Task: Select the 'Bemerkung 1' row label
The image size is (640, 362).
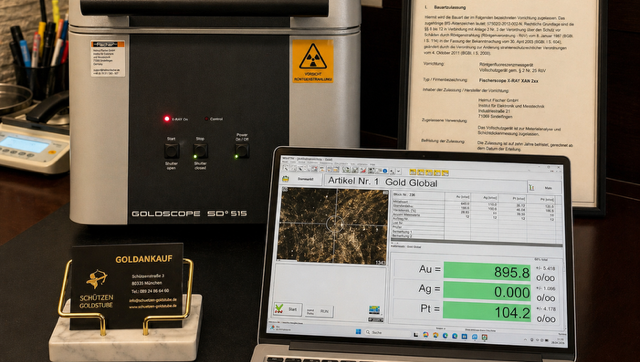Action: [x=402, y=231]
